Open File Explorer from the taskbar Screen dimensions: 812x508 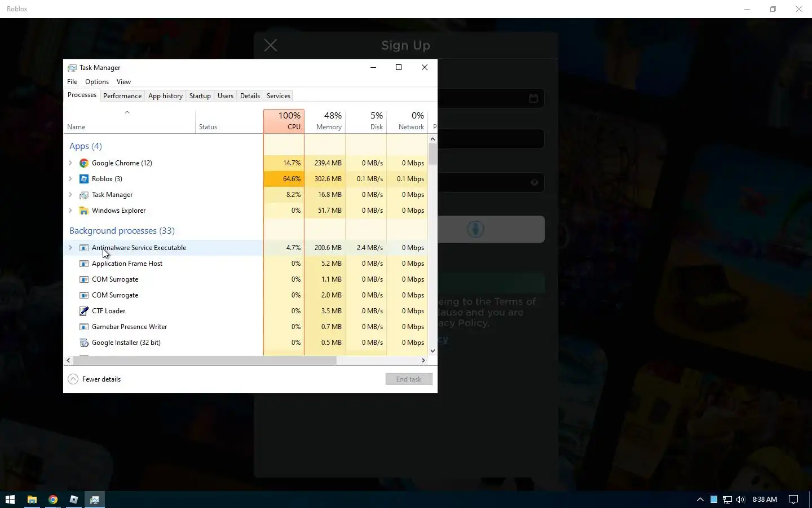32,500
